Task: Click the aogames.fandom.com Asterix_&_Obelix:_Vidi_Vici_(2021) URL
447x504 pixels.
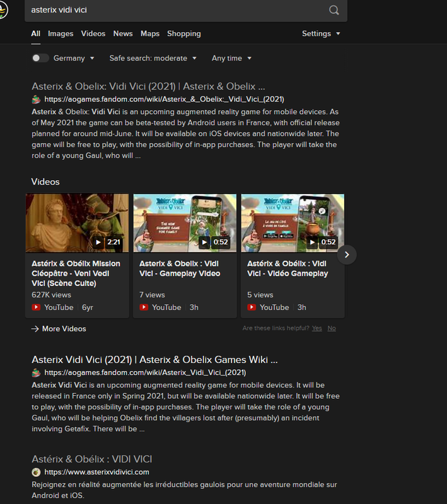Action: click(164, 99)
